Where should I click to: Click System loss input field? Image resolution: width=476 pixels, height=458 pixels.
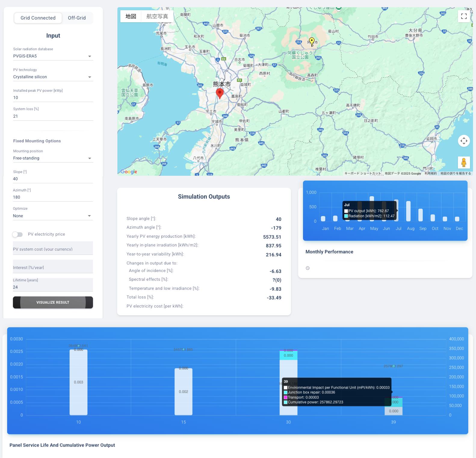[53, 116]
